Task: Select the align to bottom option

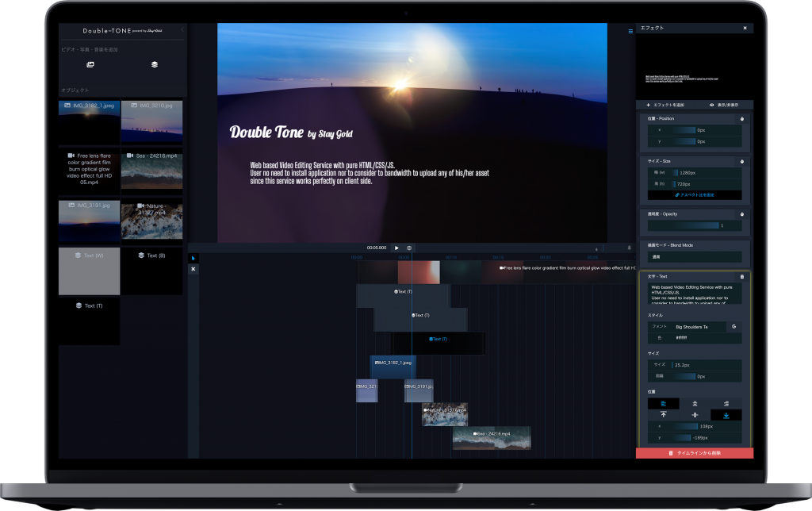Action: tap(726, 415)
